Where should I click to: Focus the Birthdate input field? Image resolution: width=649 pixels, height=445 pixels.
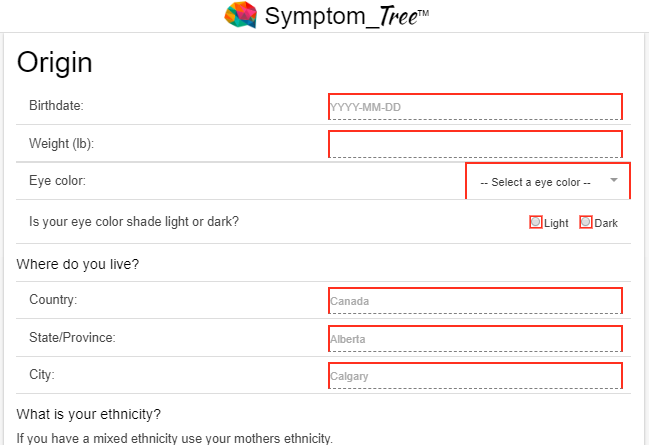[475, 106]
